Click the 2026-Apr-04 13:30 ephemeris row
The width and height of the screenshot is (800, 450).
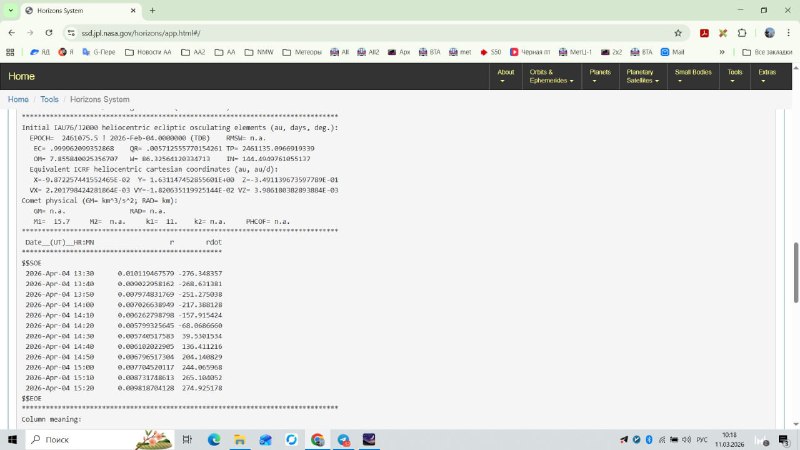click(124, 273)
